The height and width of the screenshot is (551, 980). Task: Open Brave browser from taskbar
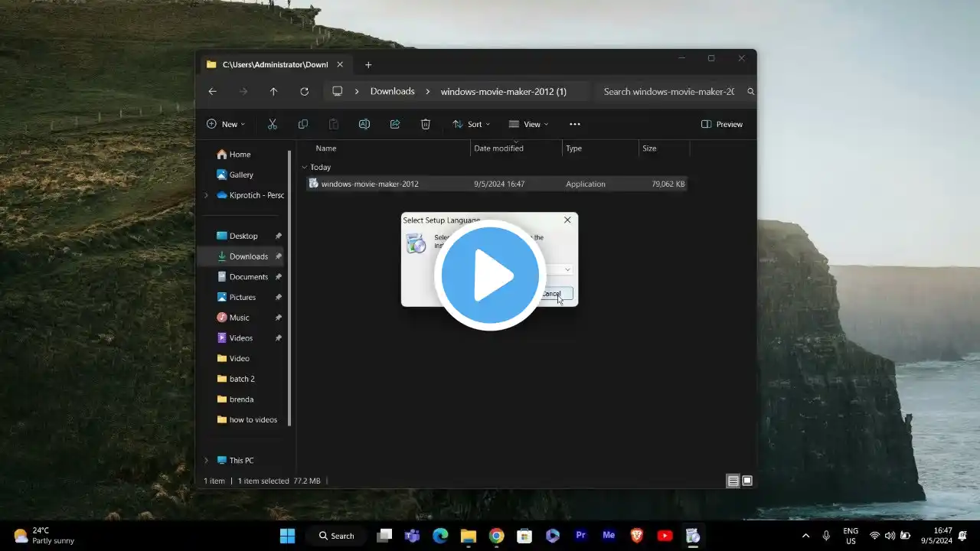pyautogui.click(x=637, y=536)
